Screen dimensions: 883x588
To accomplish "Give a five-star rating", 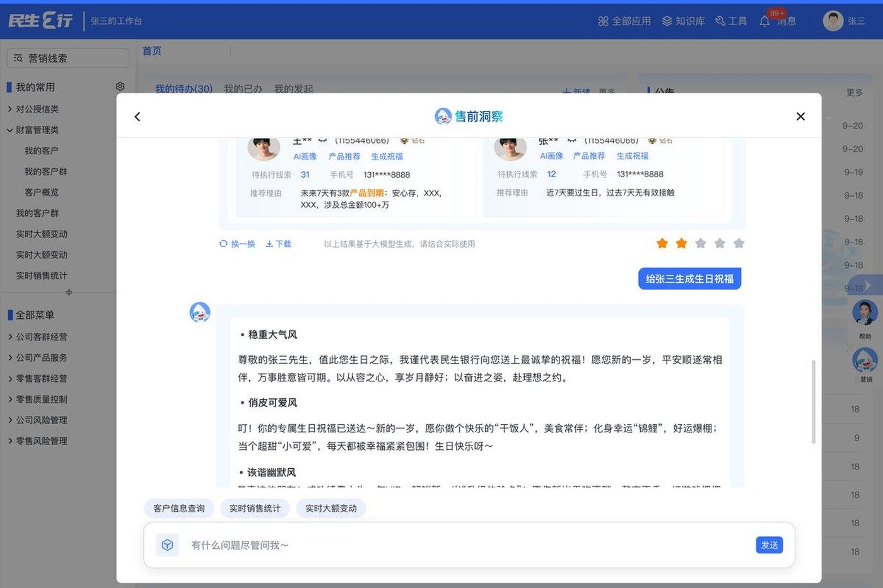I will point(739,243).
